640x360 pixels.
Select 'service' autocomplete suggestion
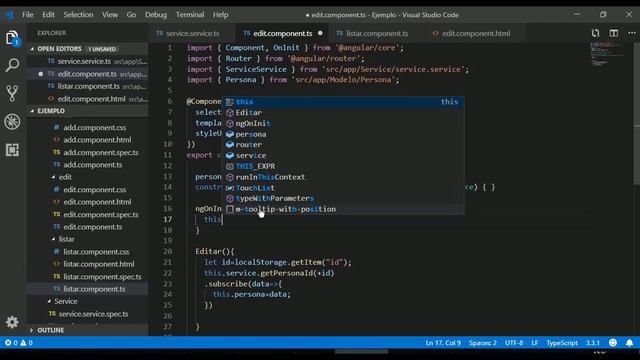(344, 155)
